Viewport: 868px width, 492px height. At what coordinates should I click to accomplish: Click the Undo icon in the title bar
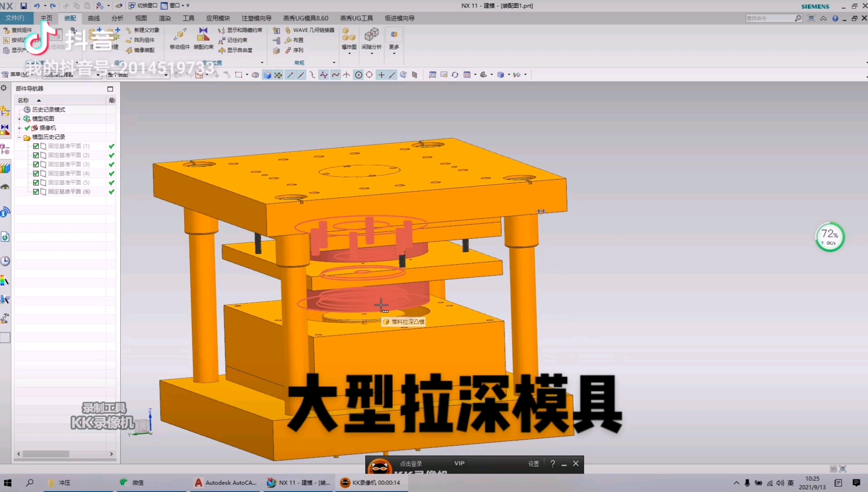coord(37,6)
